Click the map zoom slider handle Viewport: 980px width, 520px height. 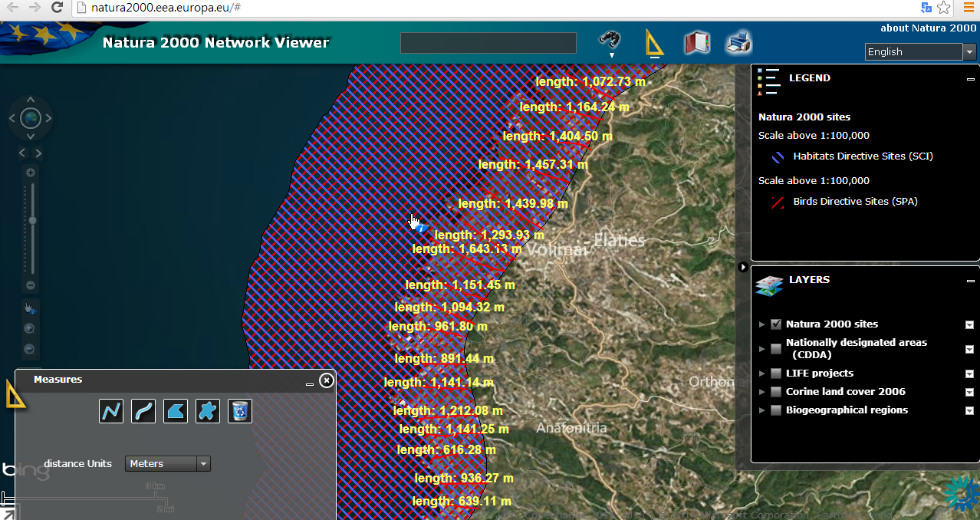point(32,220)
